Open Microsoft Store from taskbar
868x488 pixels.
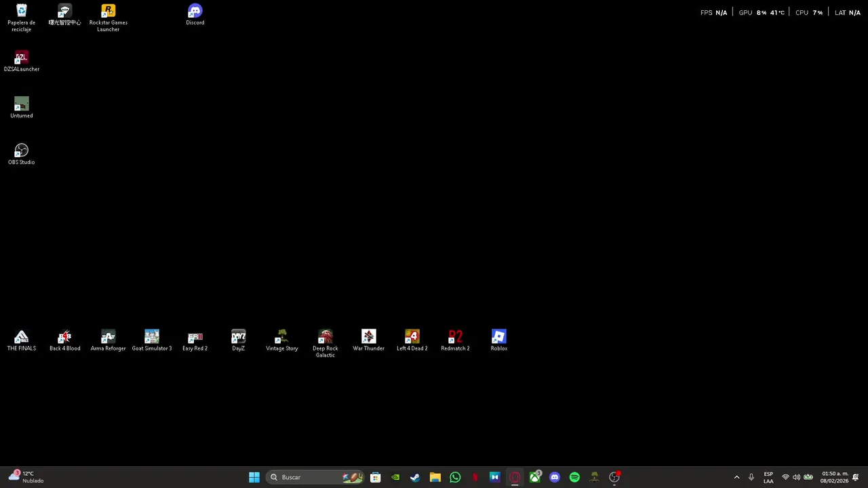point(375,477)
